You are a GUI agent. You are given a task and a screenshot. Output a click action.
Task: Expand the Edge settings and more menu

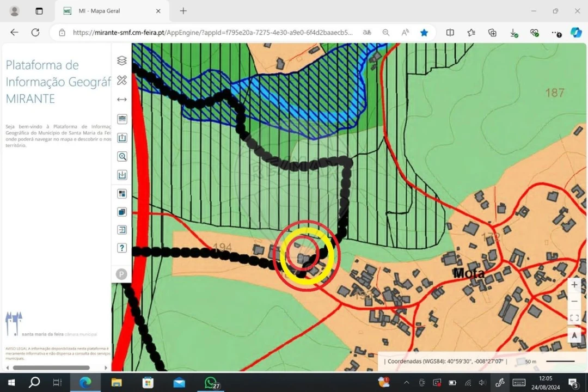pos(555,33)
